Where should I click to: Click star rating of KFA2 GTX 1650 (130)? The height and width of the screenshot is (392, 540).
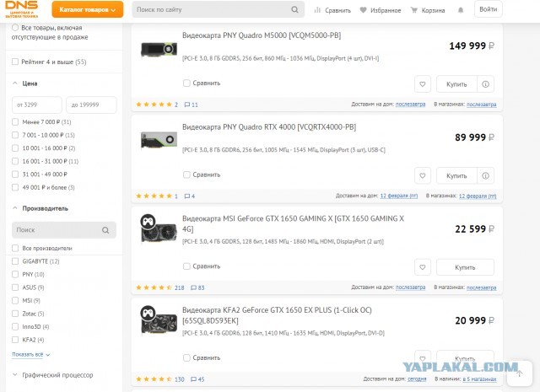(154, 379)
